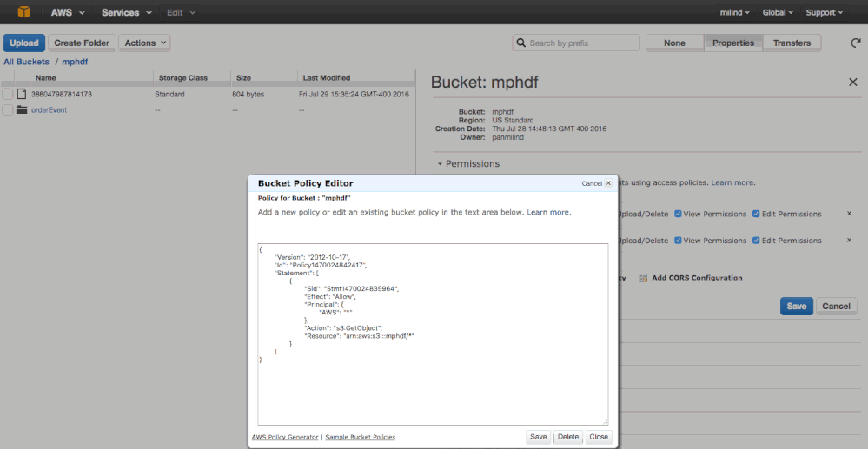The image size is (868, 449).
Task: Click the Region value US Standard
Action: pyautogui.click(x=513, y=120)
